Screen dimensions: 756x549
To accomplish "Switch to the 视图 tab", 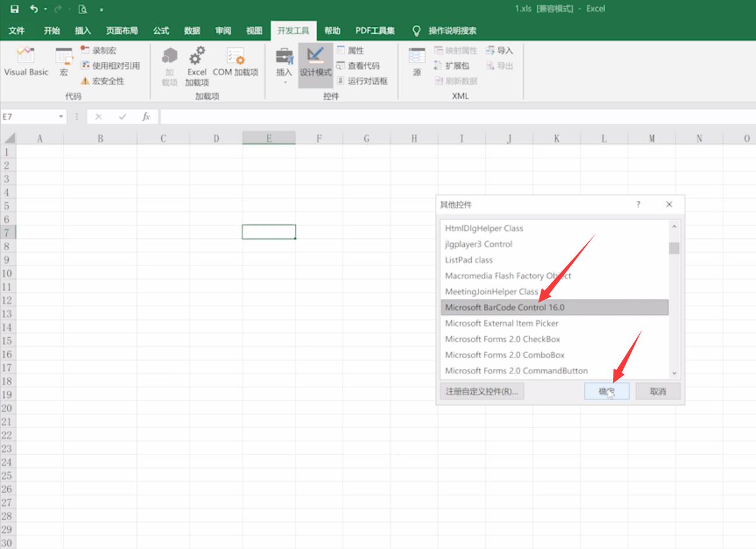I will coord(254,30).
